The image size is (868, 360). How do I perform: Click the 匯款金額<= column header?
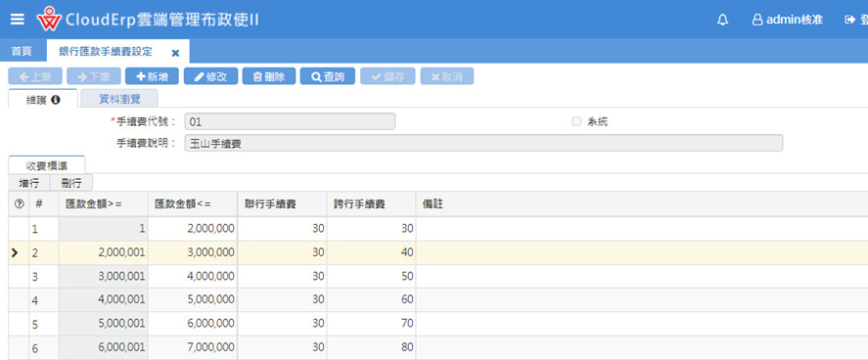pos(193,204)
